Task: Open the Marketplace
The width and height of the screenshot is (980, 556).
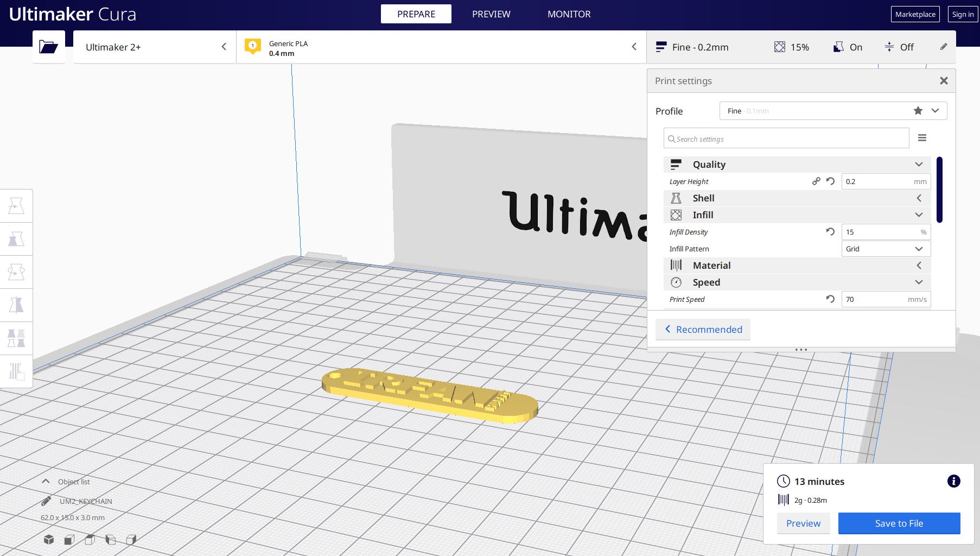Action: 915,14
